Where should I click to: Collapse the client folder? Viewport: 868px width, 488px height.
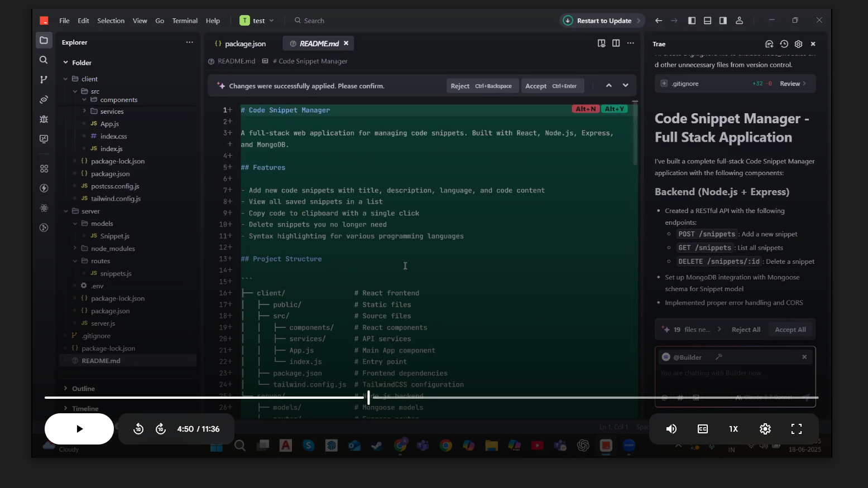[x=65, y=79]
